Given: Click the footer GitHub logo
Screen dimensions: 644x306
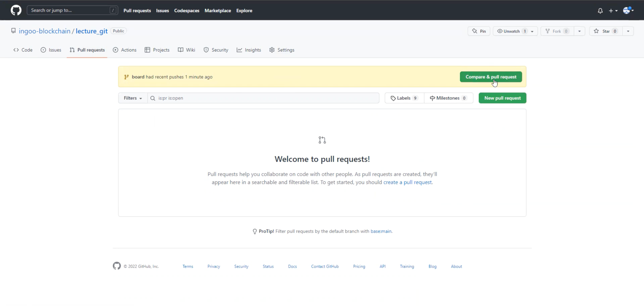Looking at the screenshot, I should 117,266.
